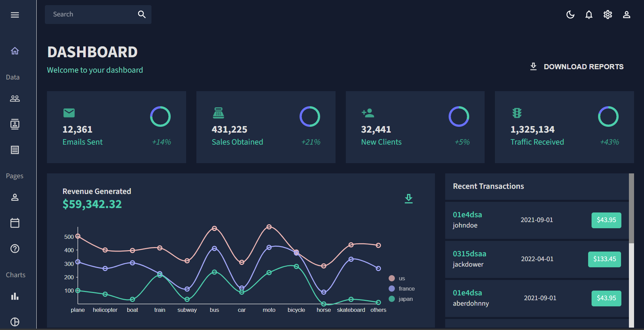This screenshot has height=330, width=644.
Task: Click the japan data point at plane
Action: pos(78,291)
